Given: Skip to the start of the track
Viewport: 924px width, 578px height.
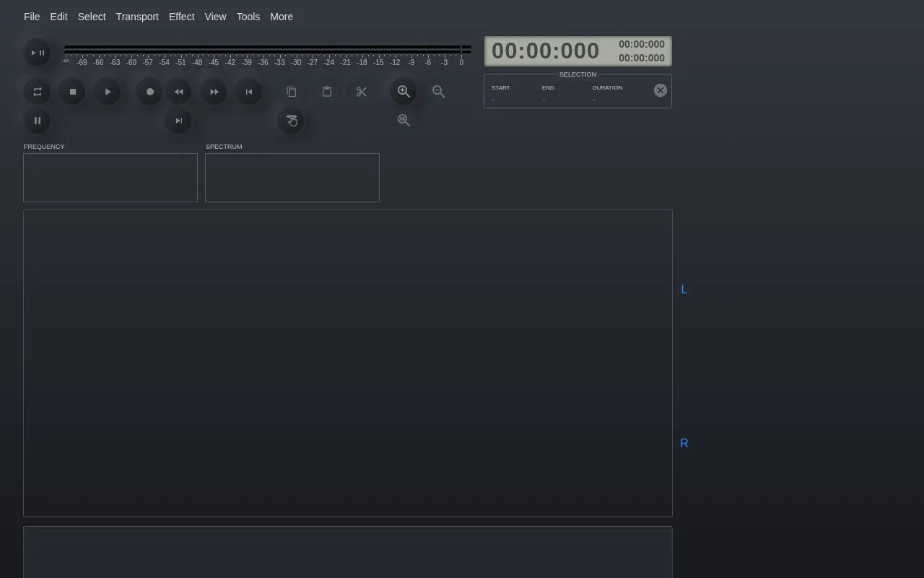Looking at the screenshot, I should pyautogui.click(x=249, y=92).
